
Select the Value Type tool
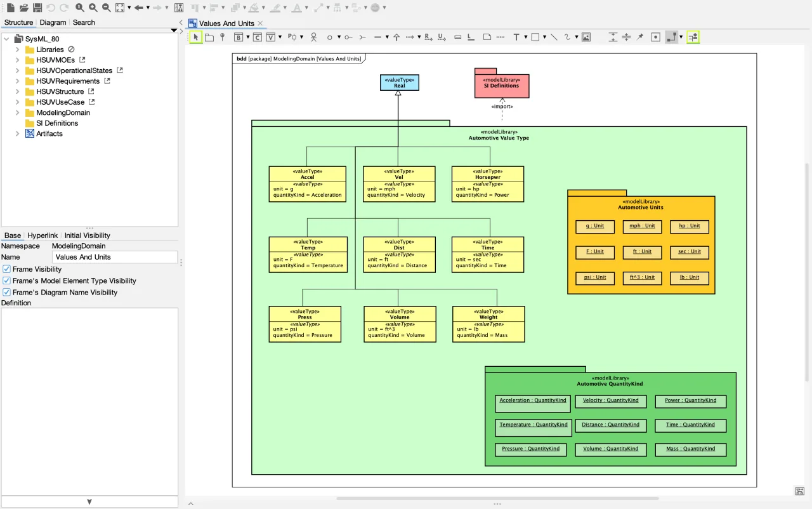(x=271, y=37)
